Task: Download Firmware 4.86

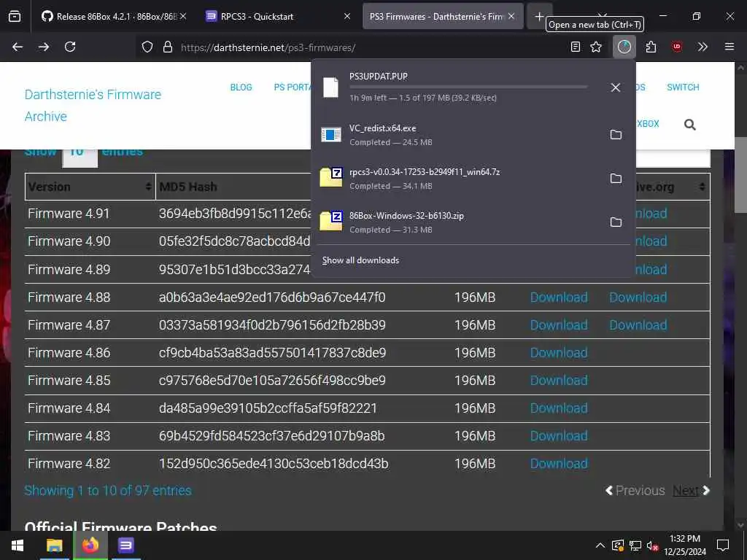Action: (559, 353)
